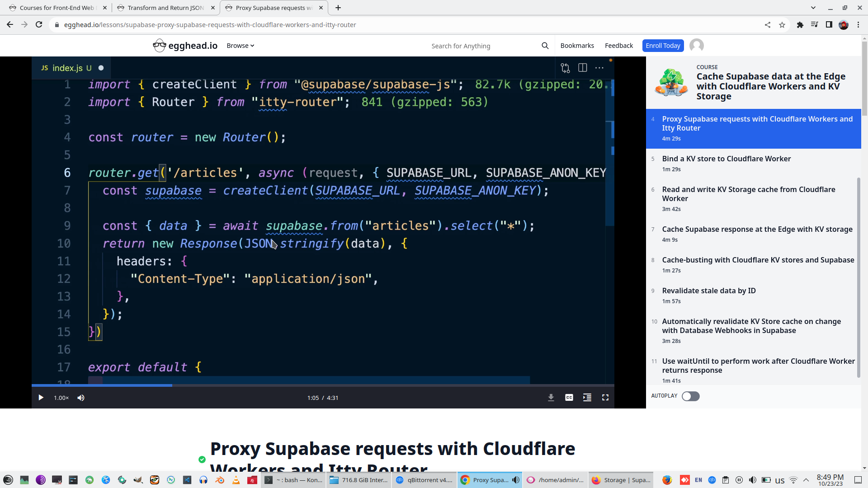Expand the Browse menu
Viewport: 868px width, 488px height.
pos(240,46)
